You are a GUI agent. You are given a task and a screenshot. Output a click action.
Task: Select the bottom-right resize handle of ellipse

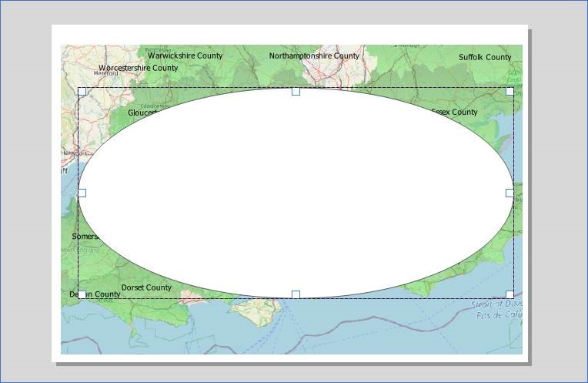click(509, 294)
